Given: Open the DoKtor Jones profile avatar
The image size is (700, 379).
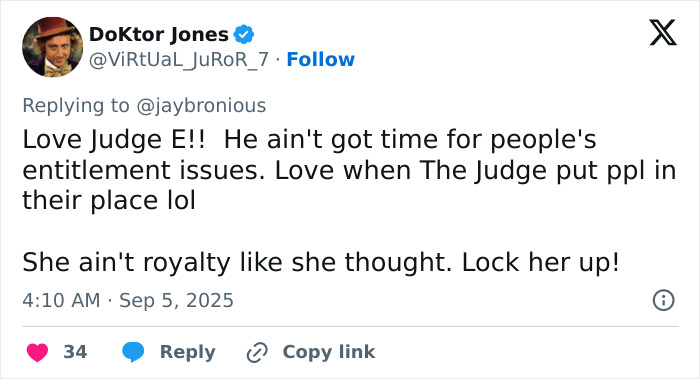Looking at the screenshot, I should point(53,47).
